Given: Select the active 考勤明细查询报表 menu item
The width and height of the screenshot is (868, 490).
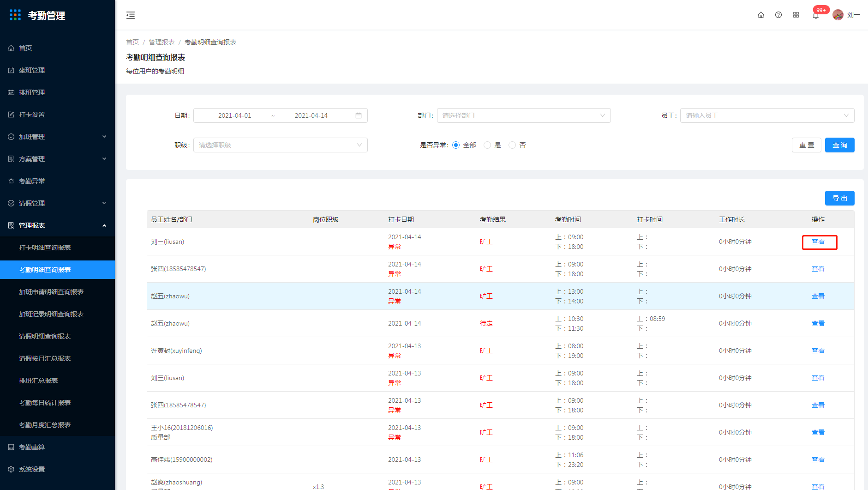Looking at the screenshot, I should pyautogui.click(x=57, y=270).
